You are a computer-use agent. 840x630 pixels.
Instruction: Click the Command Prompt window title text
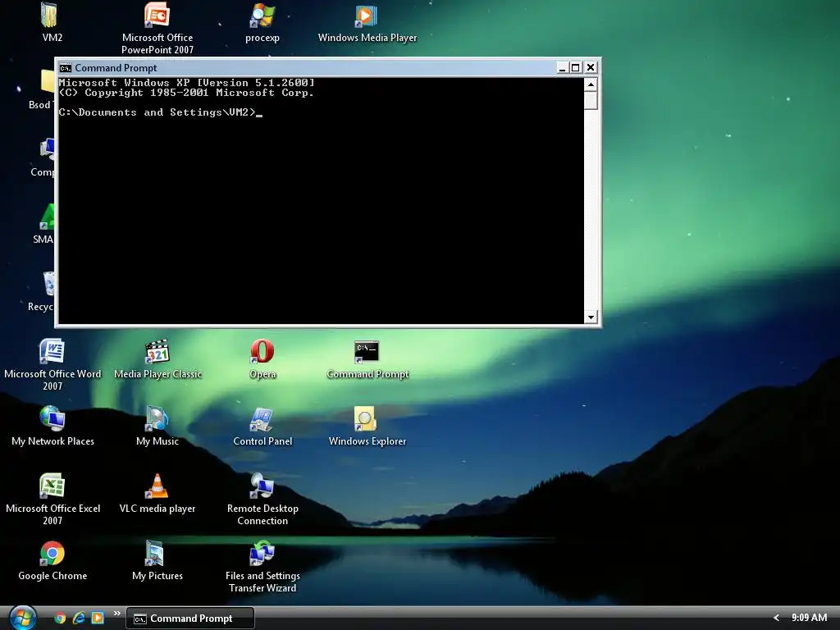[116, 68]
